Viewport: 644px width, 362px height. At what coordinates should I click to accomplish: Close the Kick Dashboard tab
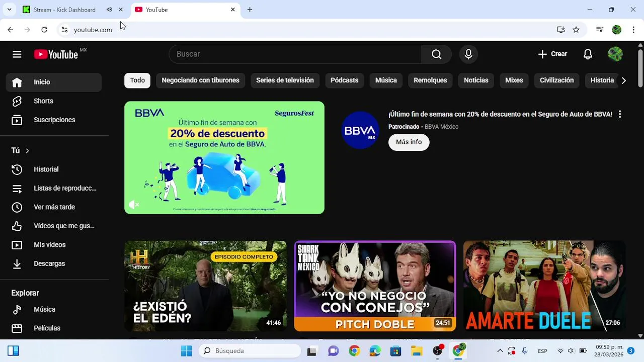point(121,10)
